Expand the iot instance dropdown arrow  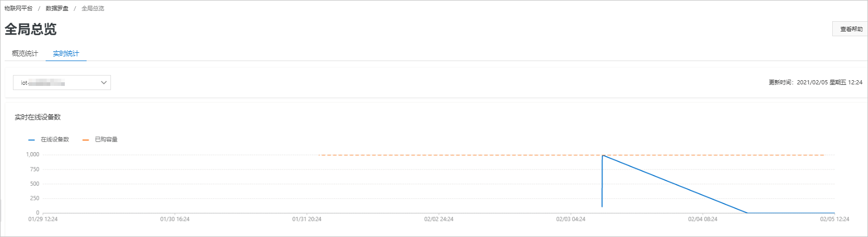(x=104, y=83)
